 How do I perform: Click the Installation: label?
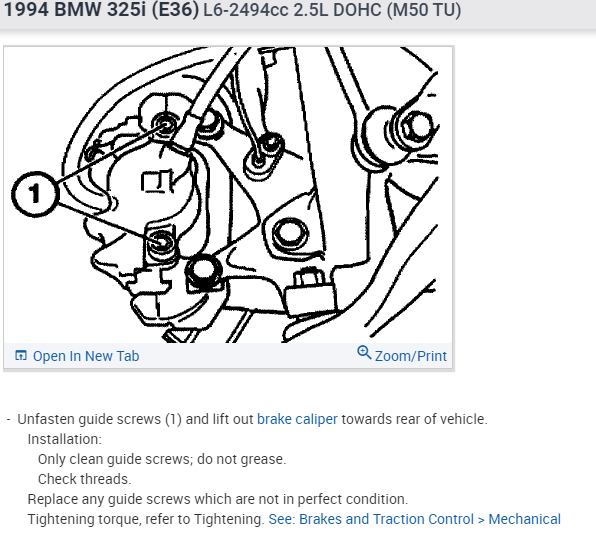(x=65, y=439)
